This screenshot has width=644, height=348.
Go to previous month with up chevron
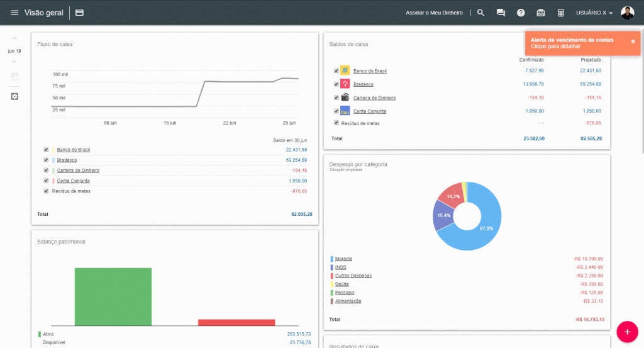click(14, 39)
